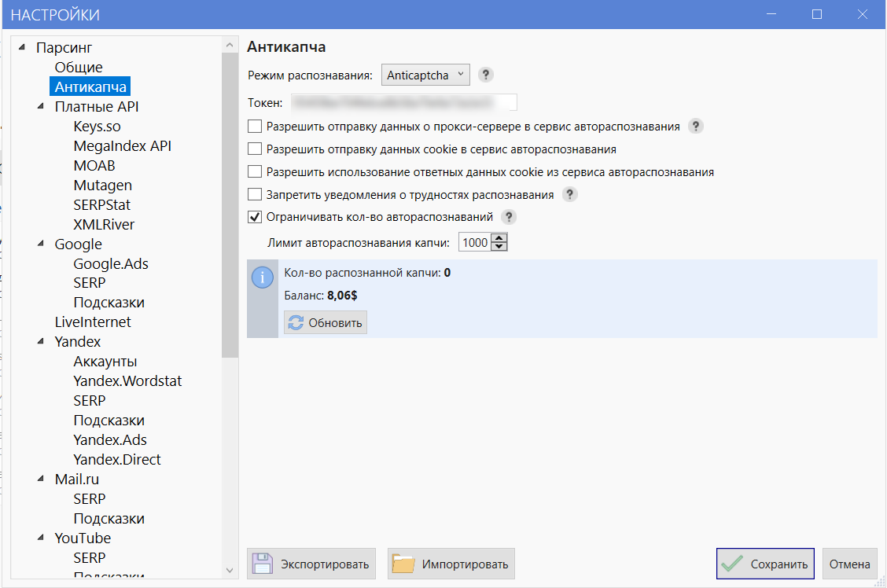Open Mutagen settings
Screen dimensions: 887x588
pyautogui.click(x=102, y=185)
